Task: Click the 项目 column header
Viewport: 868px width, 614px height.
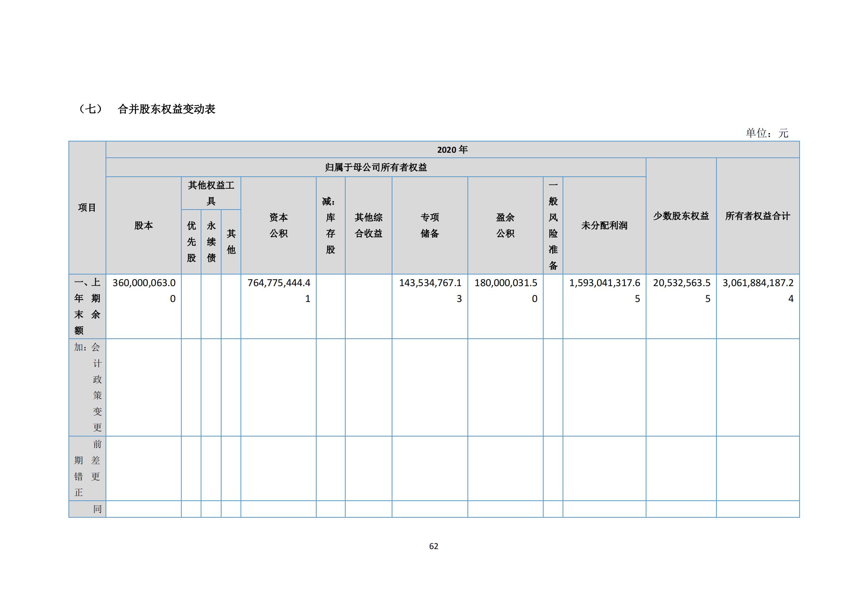Action: coord(87,208)
